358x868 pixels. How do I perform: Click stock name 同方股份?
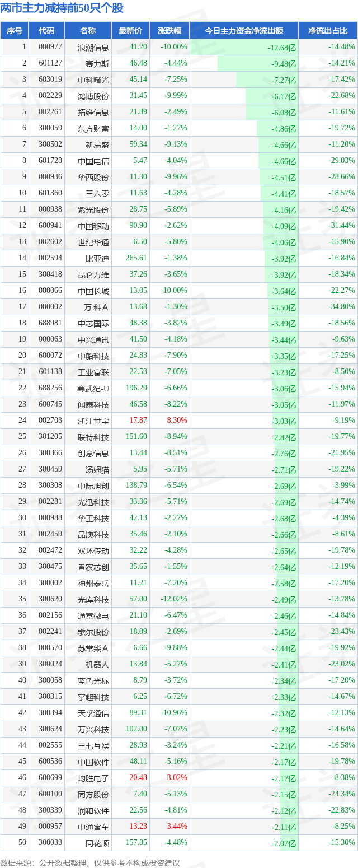[93, 794]
